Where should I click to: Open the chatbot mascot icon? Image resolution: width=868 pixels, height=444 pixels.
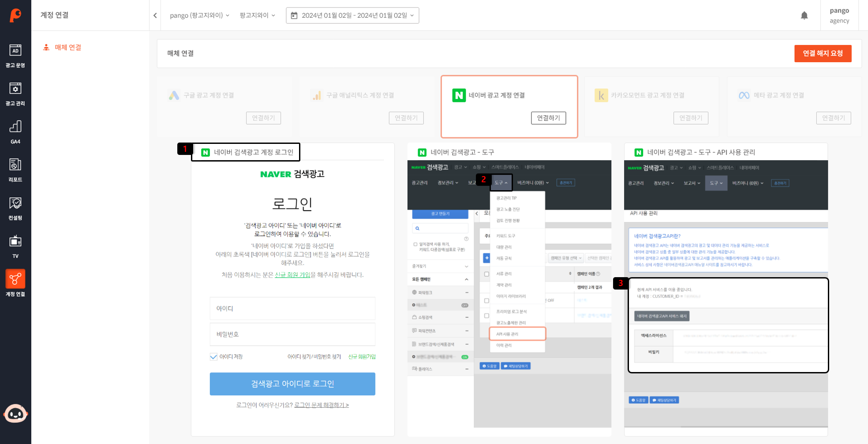click(x=15, y=414)
